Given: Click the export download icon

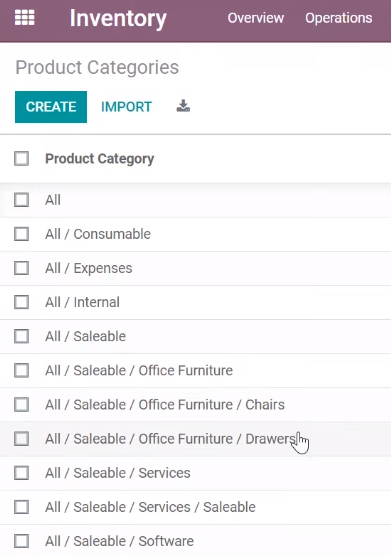Looking at the screenshot, I should point(183,106).
